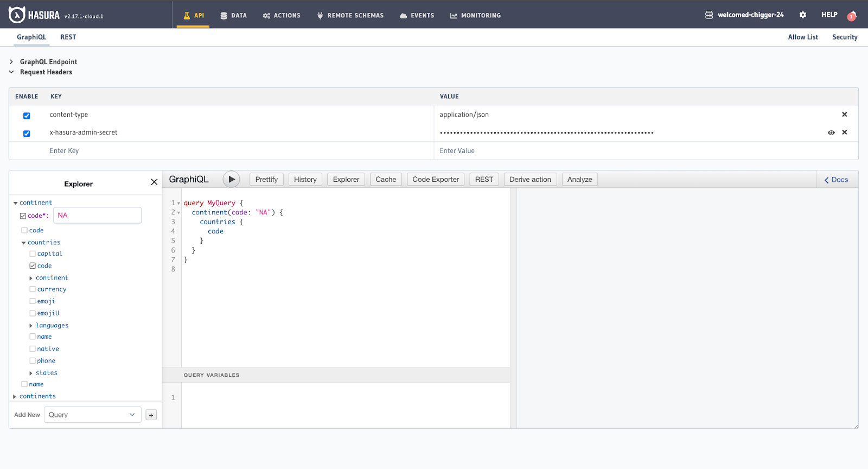Expand the languages node in Explorer

point(31,326)
